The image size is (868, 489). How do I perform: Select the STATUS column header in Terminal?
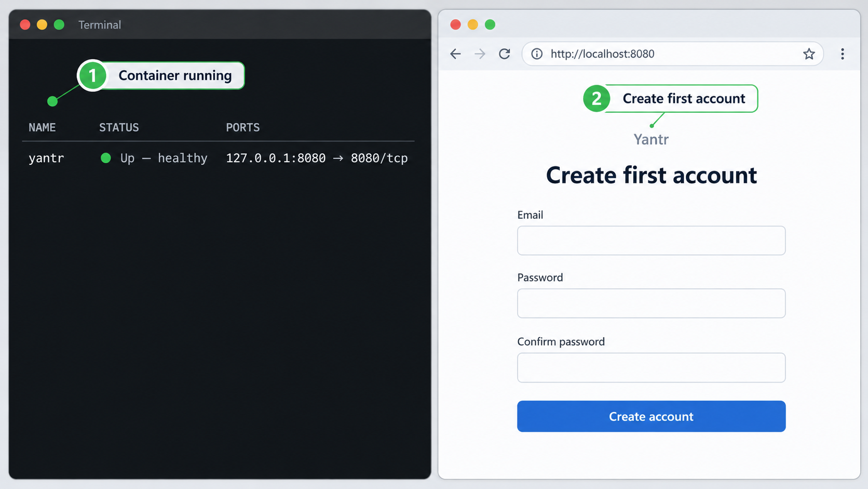tap(119, 127)
